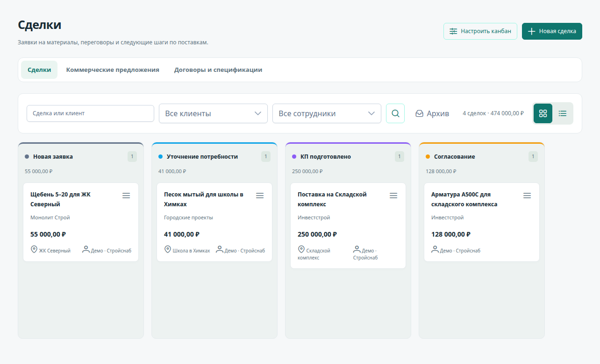The width and height of the screenshot is (600, 364).
Task: Open the Все сотрудники dropdown
Action: [x=327, y=113]
